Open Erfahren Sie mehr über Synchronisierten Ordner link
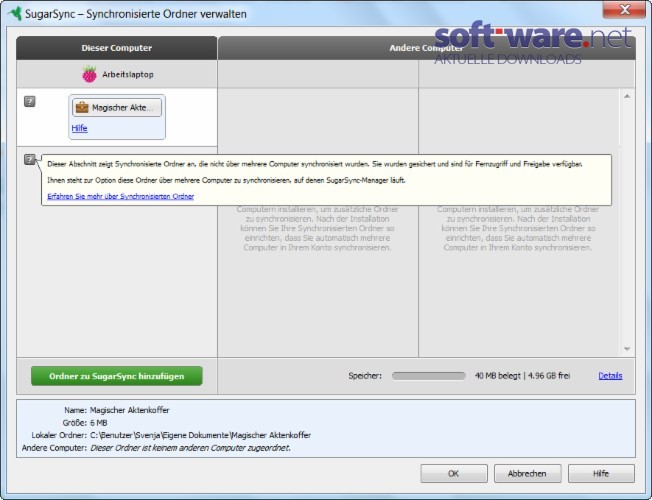652x500 pixels. [121, 196]
